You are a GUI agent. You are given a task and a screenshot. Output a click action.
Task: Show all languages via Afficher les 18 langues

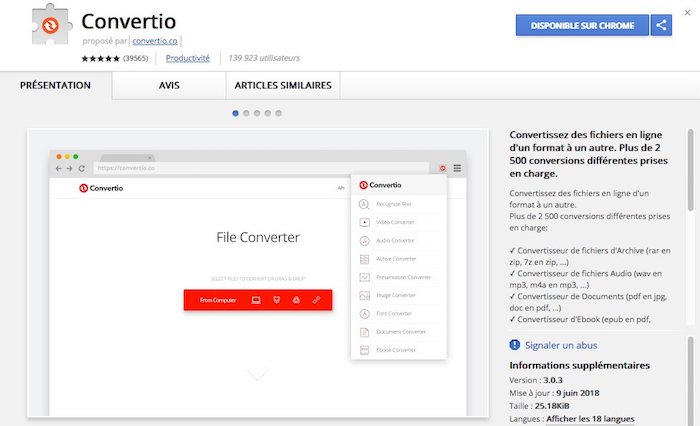(x=590, y=419)
